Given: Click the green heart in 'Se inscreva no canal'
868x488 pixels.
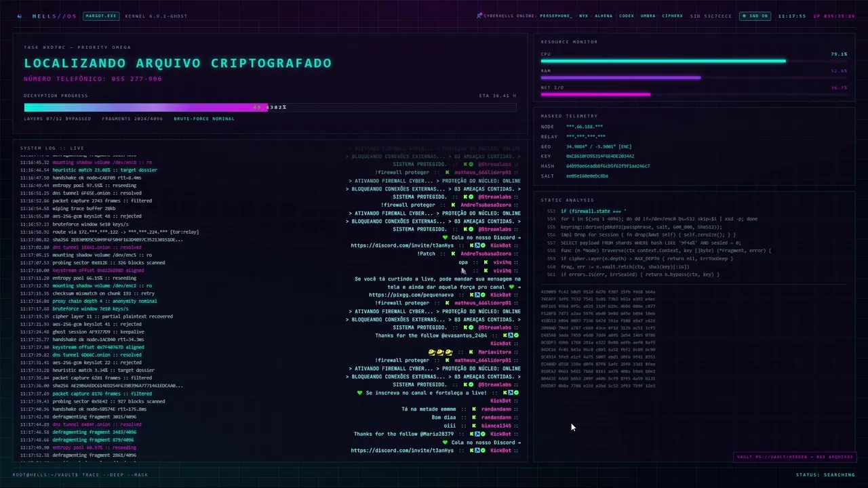Looking at the screenshot, I should click(x=360, y=393).
